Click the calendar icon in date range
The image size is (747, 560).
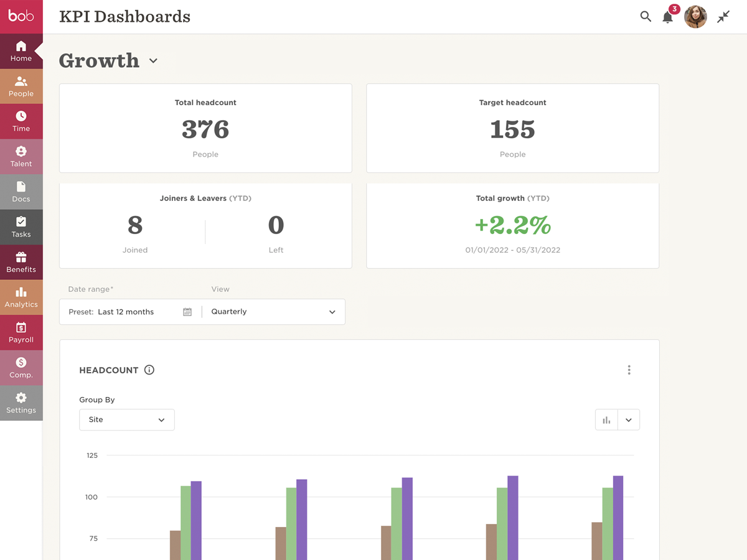coord(187,312)
